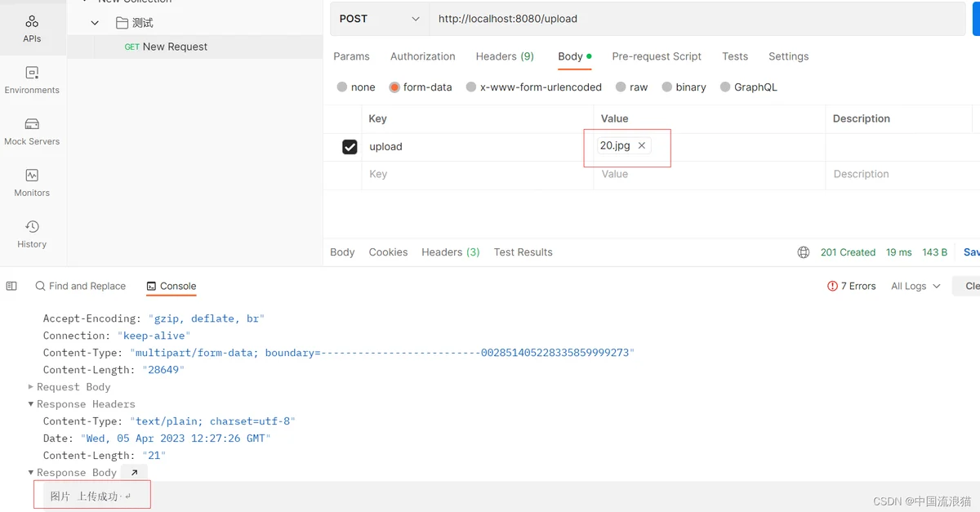Click the 201 Created status text
The height and width of the screenshot is (512, 980).
[x=848, y=252]
